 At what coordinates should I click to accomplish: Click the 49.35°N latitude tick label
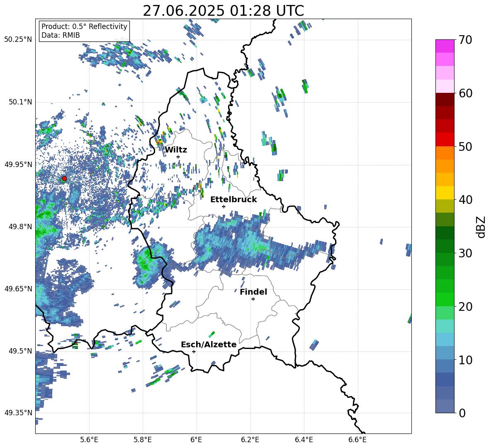pyautogui.click(x=18, y=413)
